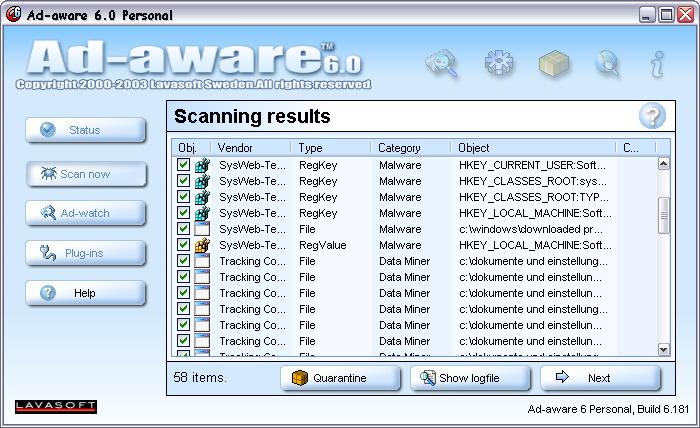The height and width of the screenshot is (428, 700).
Task: Click the results list scrollbar thumb
Action: point(663,215)
